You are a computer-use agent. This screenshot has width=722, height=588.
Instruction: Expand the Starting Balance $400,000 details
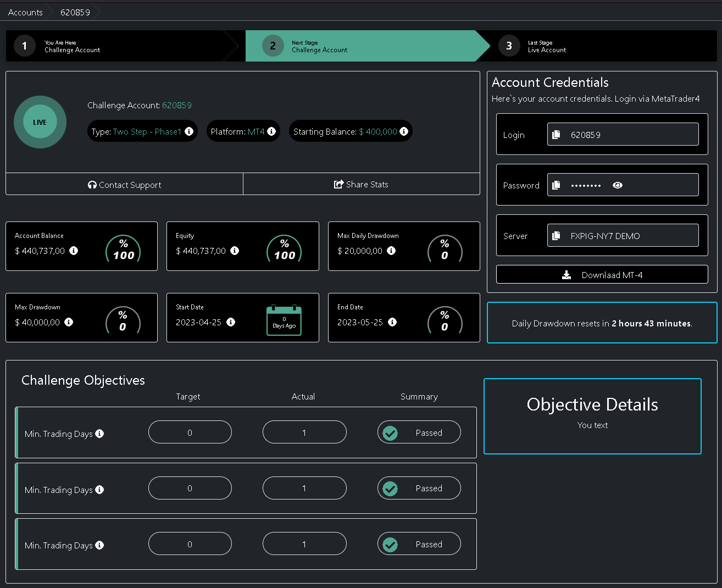tap(404, 131)
